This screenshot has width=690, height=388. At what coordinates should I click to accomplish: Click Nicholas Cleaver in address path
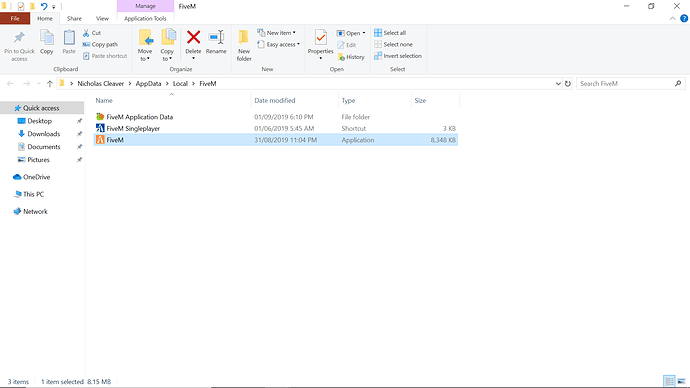click(101, 84)
